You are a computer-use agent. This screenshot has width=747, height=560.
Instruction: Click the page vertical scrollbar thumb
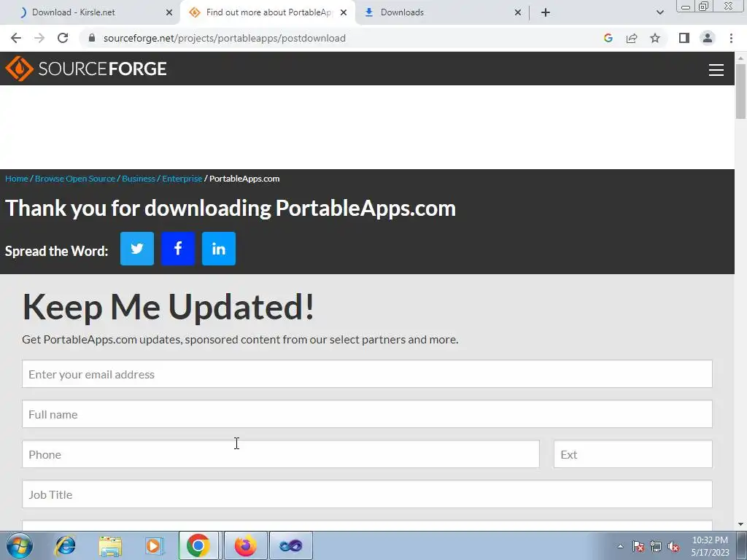tap(740, 90)
